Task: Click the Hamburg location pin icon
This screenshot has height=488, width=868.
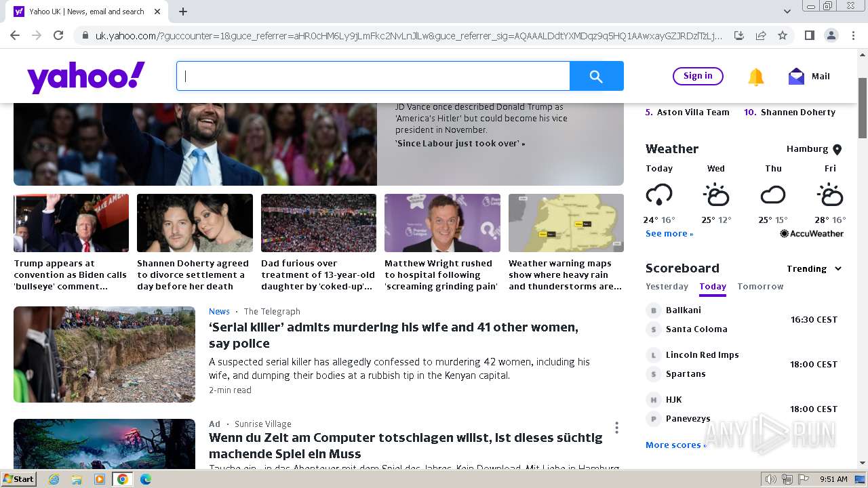Action: tap(837, 149)
